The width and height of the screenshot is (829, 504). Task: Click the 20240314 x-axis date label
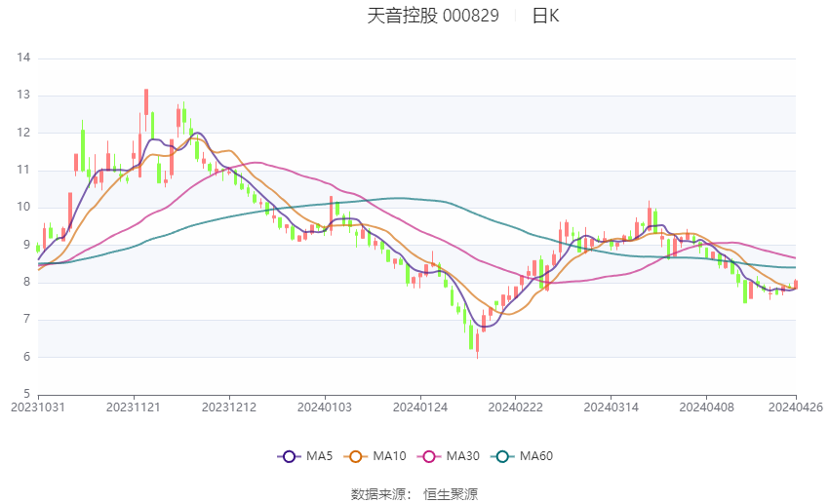(612, 407)
